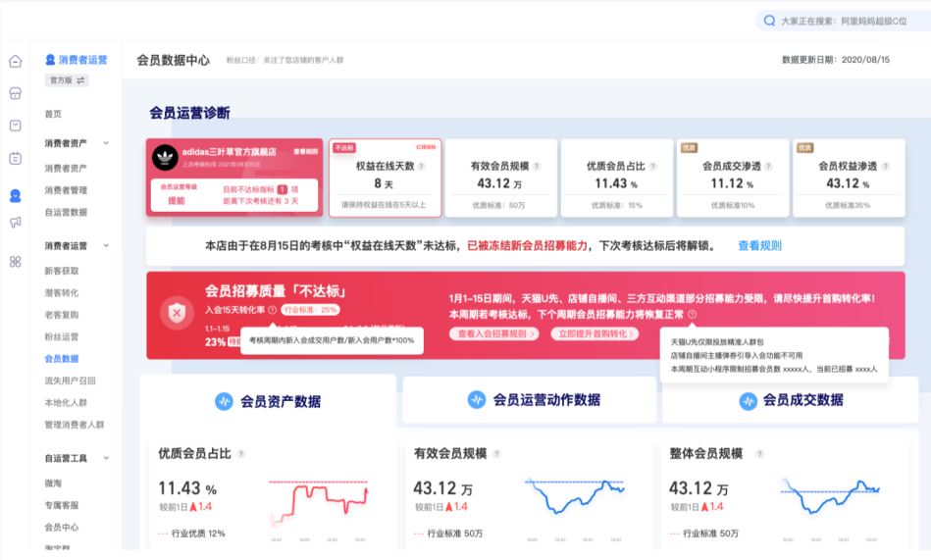Click help icon next to 有效会员规模 card

pyautogui.click(x=537, y=167)
